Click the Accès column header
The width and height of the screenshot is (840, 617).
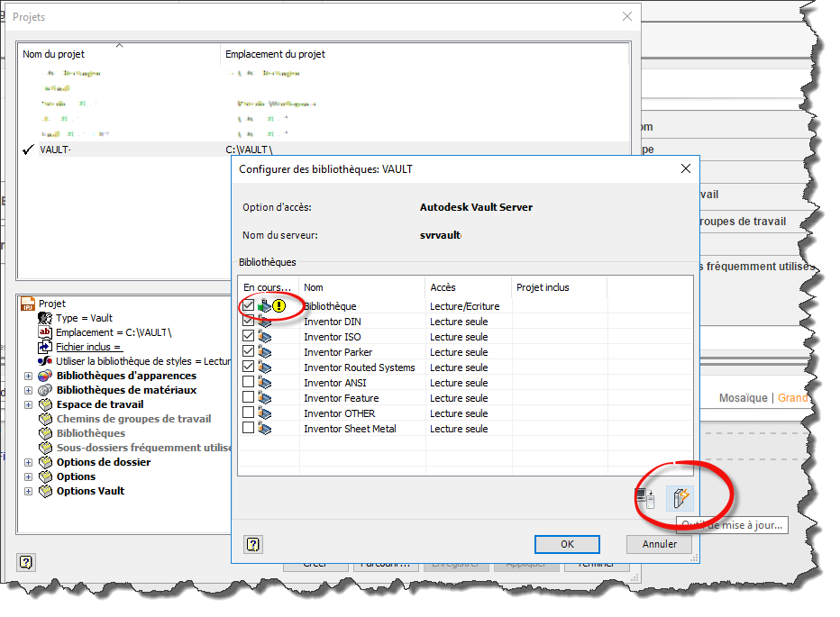(x=467, y=287)
